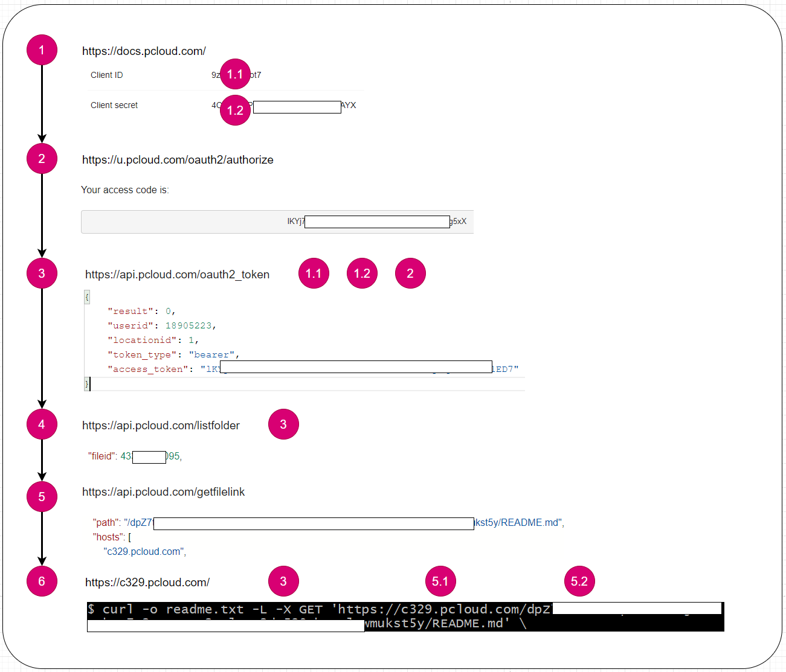The height and width of the screenshot is (672, 786).
Task: Click the https://u.pcloud.com/oauth2/authorize URL text
Action: coord(178,160)
